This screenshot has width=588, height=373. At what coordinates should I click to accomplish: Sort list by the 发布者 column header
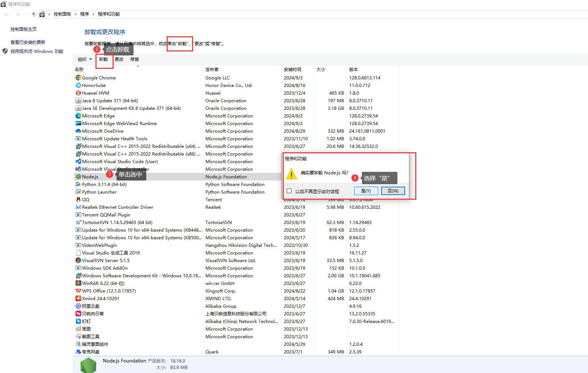pyautogui.click(x=242, y=69)
